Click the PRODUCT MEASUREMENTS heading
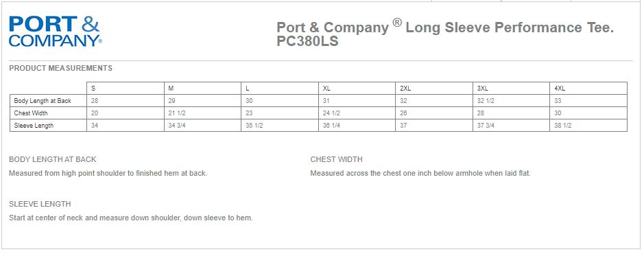Screen dimensions: 644x254 (x=61, y=68)
